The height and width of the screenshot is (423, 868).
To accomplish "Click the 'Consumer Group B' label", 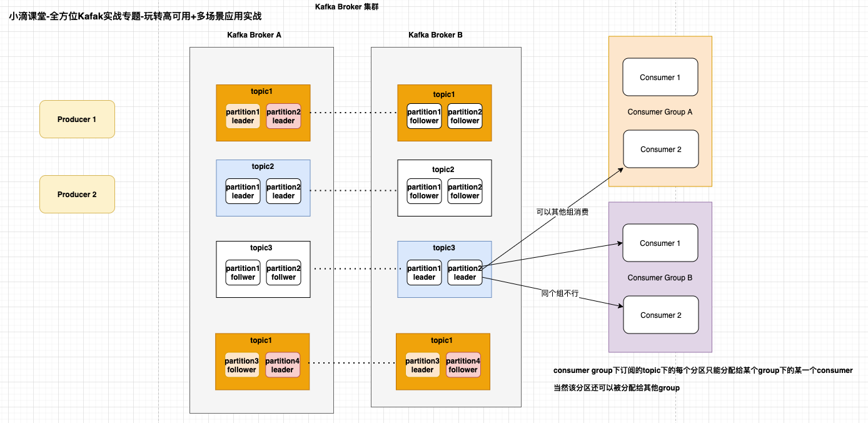I will click(x=660, y=278).
